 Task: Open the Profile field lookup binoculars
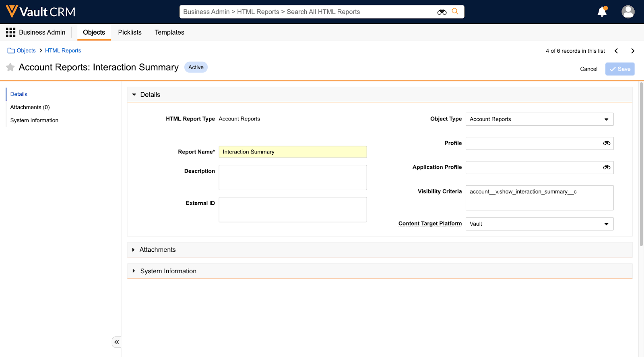click(606, 143)
